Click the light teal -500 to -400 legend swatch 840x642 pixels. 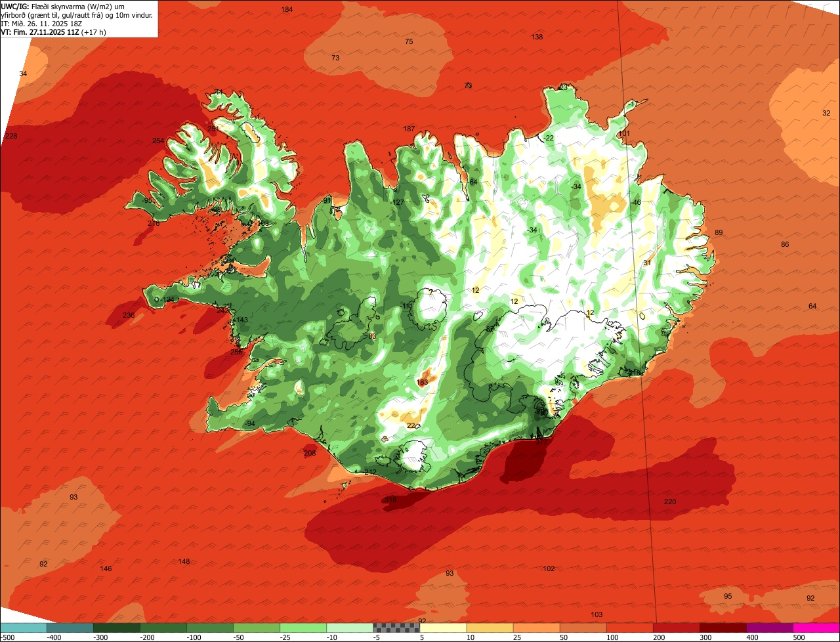tap(24, 628)
